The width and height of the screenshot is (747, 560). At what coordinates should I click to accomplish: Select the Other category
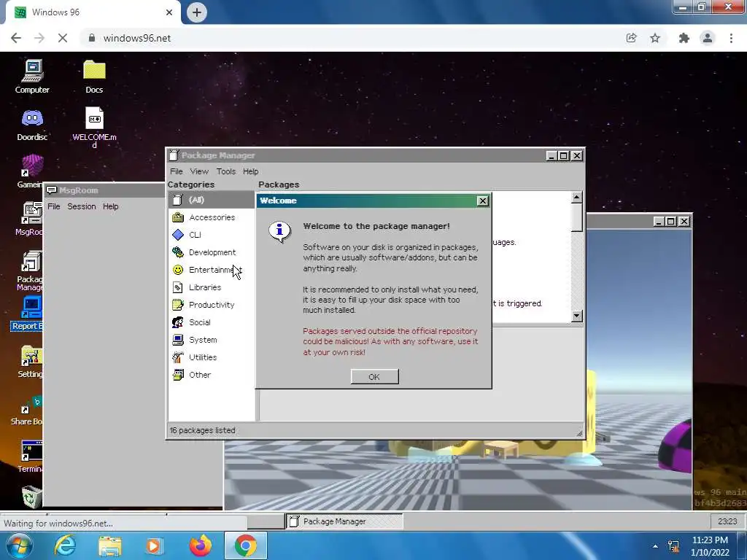point(211,375)
